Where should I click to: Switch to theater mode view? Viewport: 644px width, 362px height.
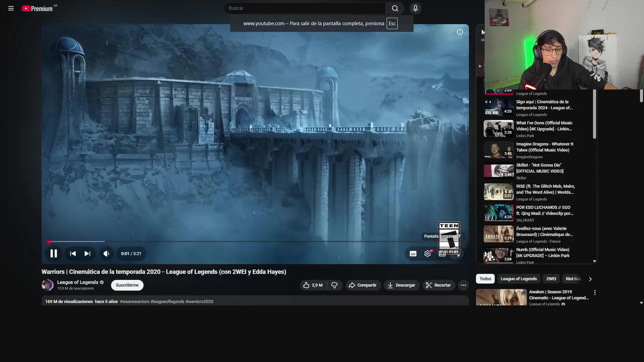pos(442,253)
